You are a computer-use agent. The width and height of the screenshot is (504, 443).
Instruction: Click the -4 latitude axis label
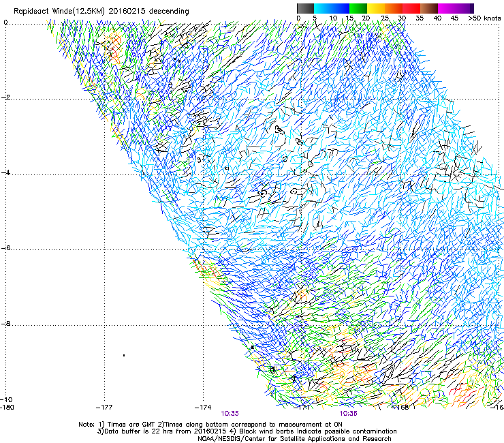pos(5,172)
